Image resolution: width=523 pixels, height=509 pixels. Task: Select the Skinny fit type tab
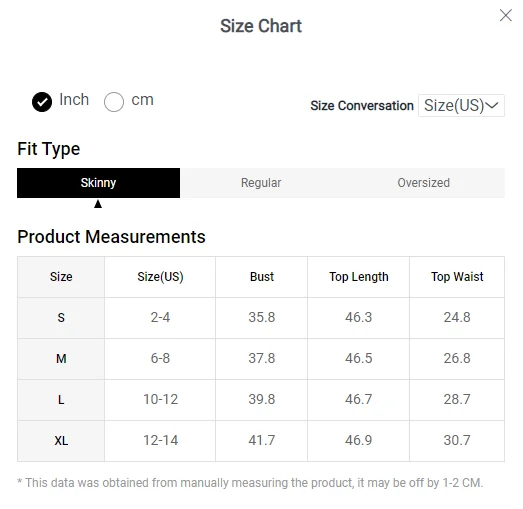(x=98, y=183)
